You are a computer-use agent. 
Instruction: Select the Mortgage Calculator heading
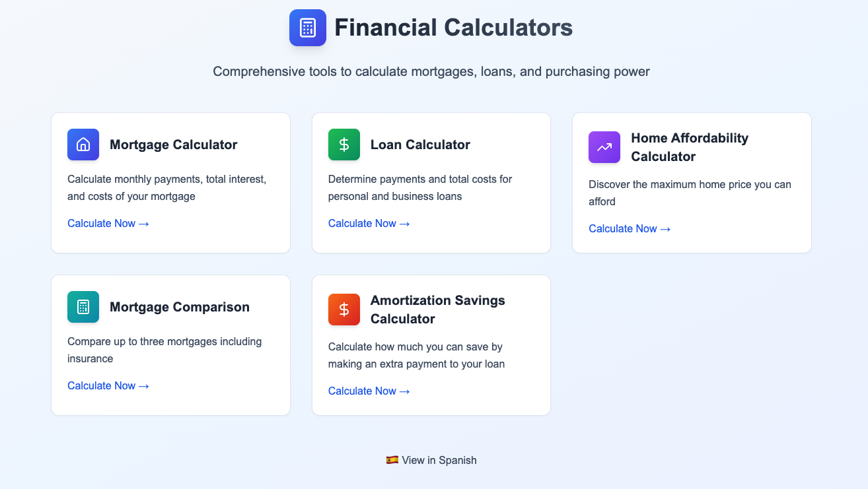(174, 145)
